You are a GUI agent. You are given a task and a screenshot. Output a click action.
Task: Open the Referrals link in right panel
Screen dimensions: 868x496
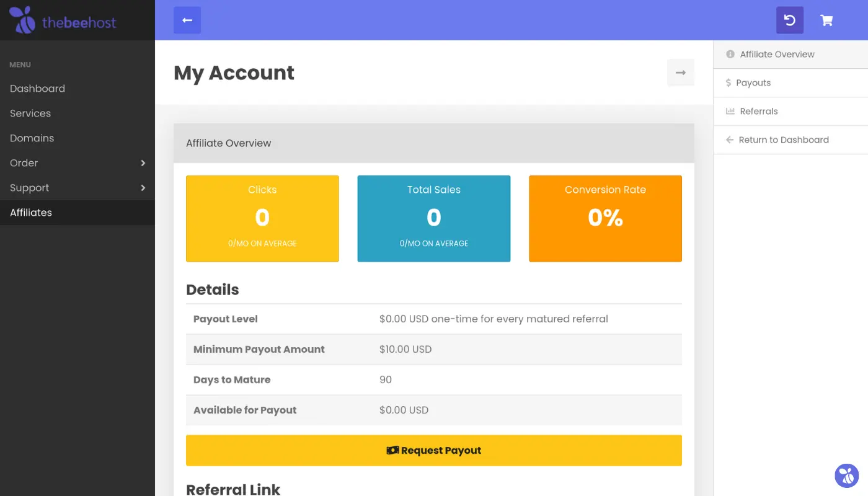[758, 112]
